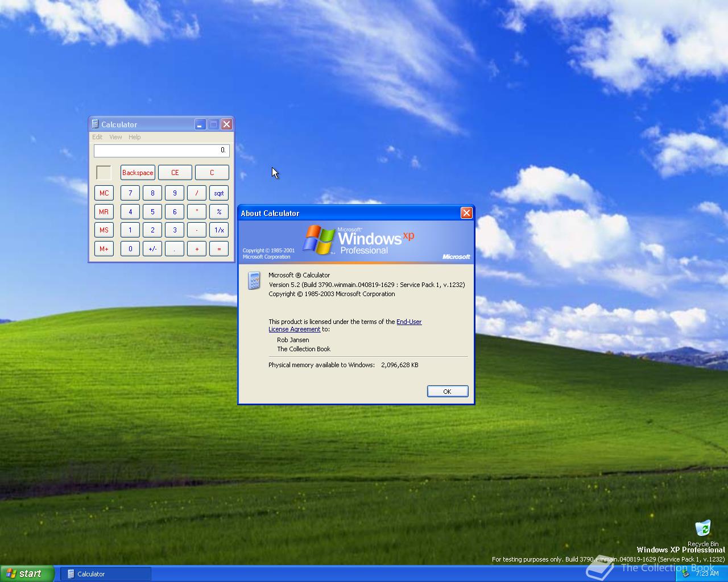Click digit 7 on Calculator

(130, 193)
